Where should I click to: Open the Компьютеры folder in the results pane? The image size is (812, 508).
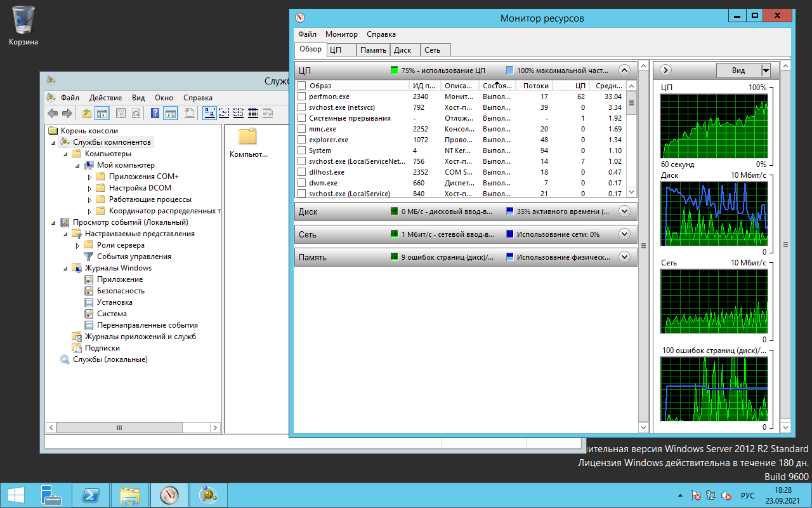[x=248, y=142]
